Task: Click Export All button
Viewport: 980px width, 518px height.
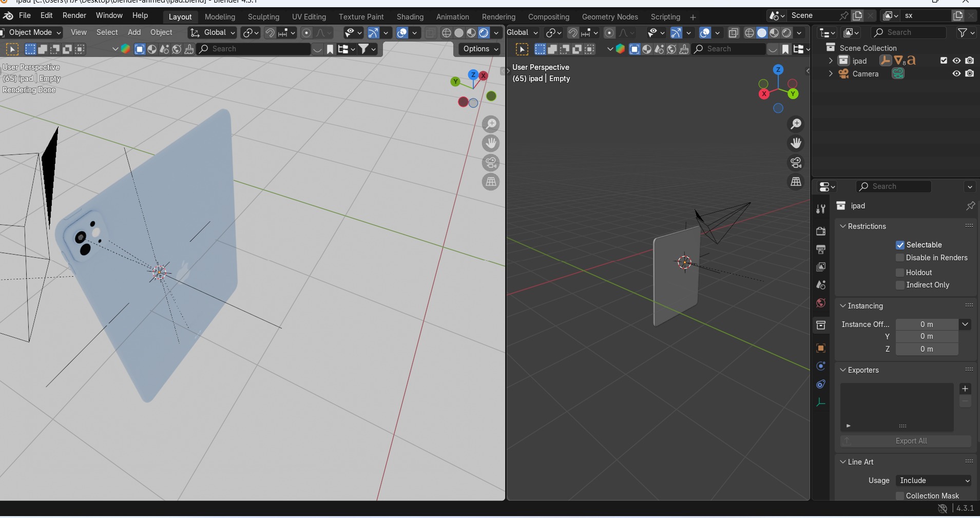Action: [x=906, y=441]
